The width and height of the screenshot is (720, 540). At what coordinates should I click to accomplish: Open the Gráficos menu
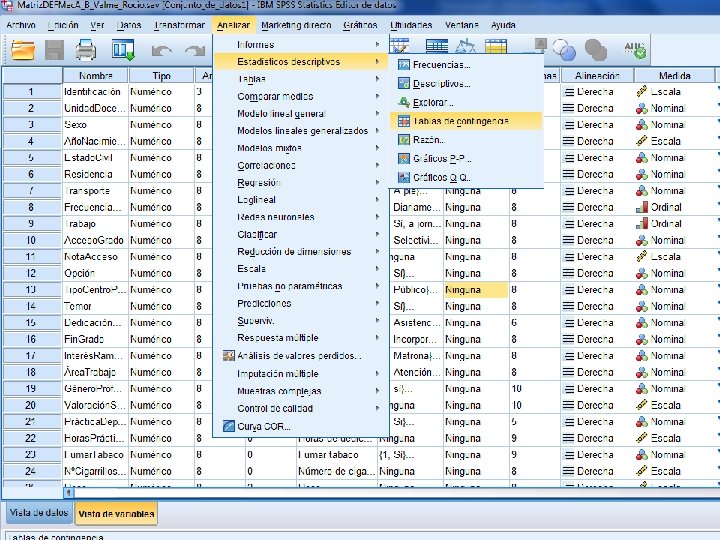click(x=360, y=25)
